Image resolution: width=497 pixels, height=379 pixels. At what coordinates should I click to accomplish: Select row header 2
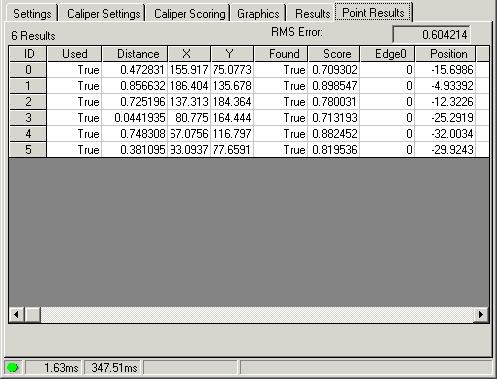point(28,102)
